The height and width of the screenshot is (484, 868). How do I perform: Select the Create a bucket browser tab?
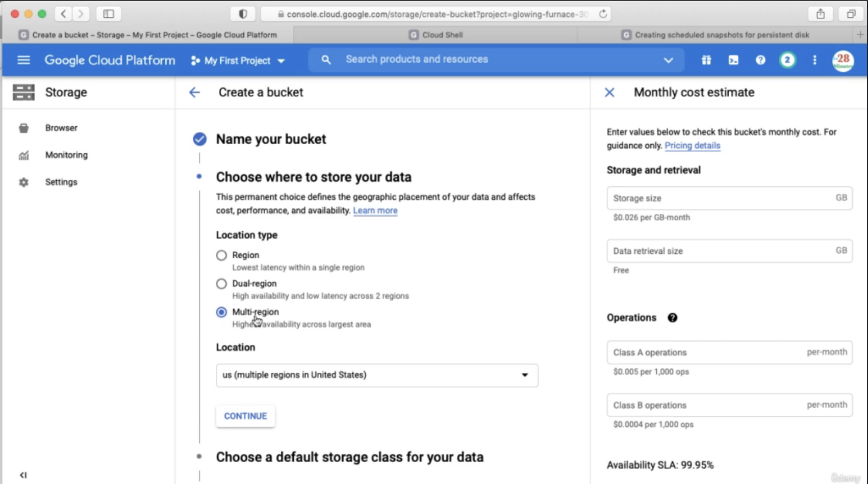click(148, 35)
